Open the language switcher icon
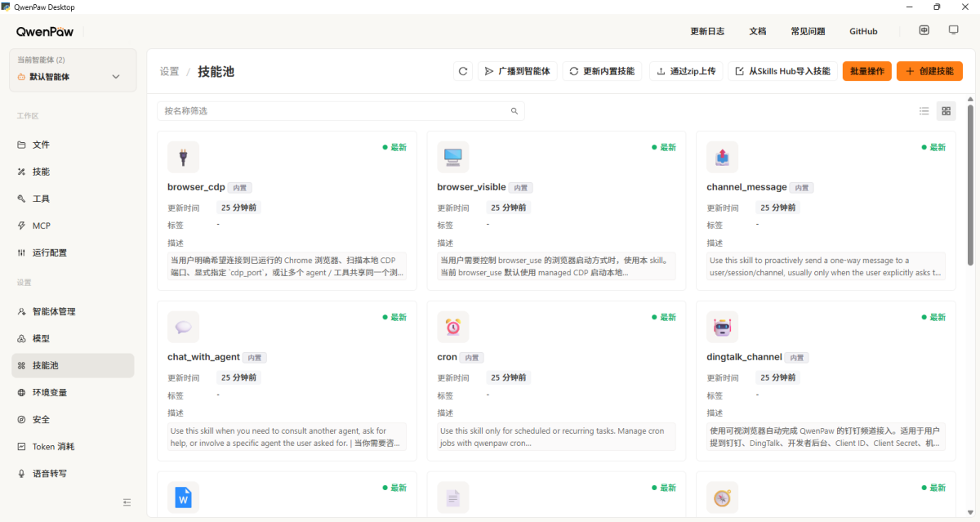 [924, 30]
